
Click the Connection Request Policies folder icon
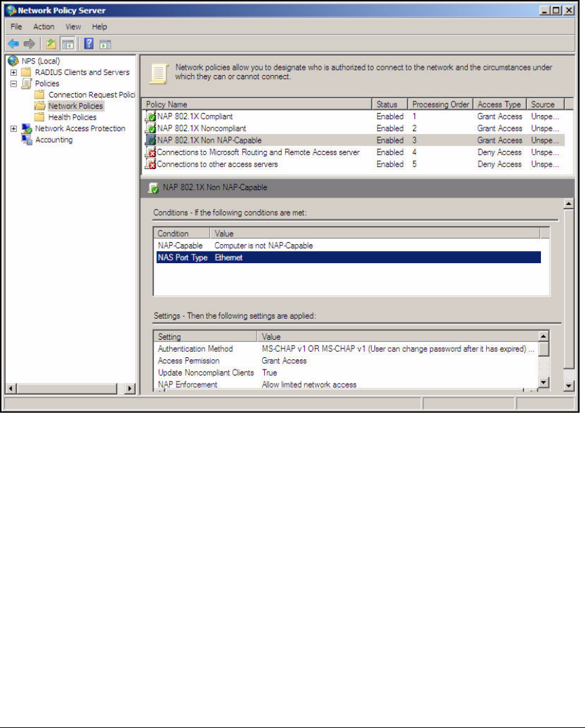[40, 95]
